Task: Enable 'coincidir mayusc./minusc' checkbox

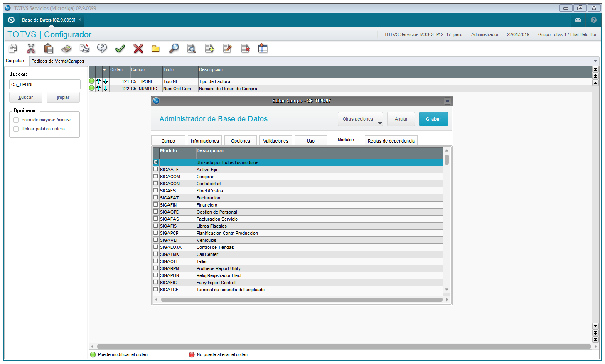Action: (16, 120)
